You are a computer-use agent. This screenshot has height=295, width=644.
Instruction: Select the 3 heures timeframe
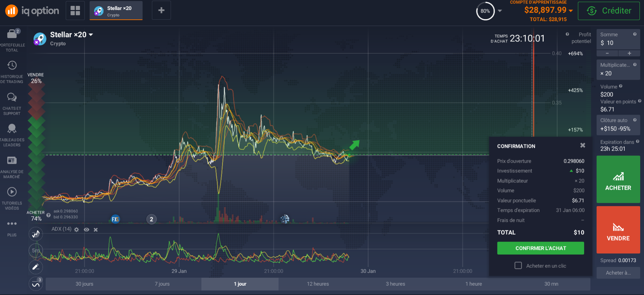[x=395, y=284]
